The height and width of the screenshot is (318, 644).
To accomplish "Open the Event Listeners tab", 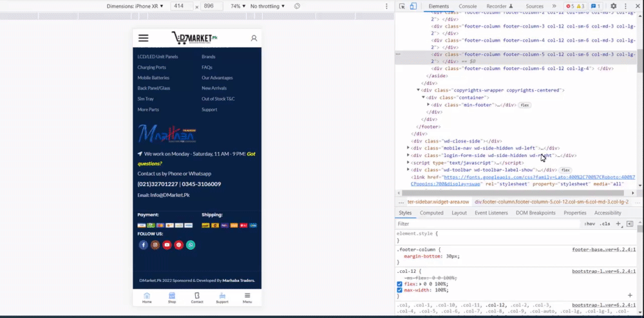I will (491, 213).
